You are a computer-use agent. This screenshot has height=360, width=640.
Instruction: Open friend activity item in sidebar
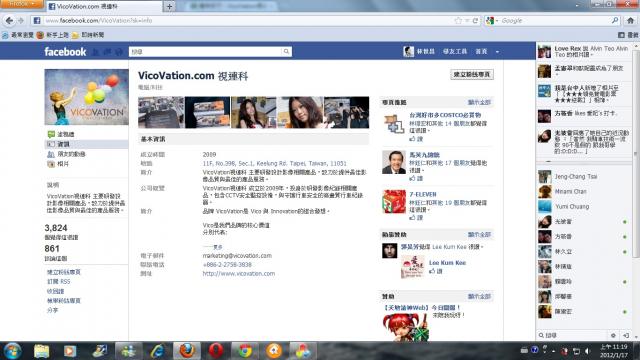(x=66, y=154)
